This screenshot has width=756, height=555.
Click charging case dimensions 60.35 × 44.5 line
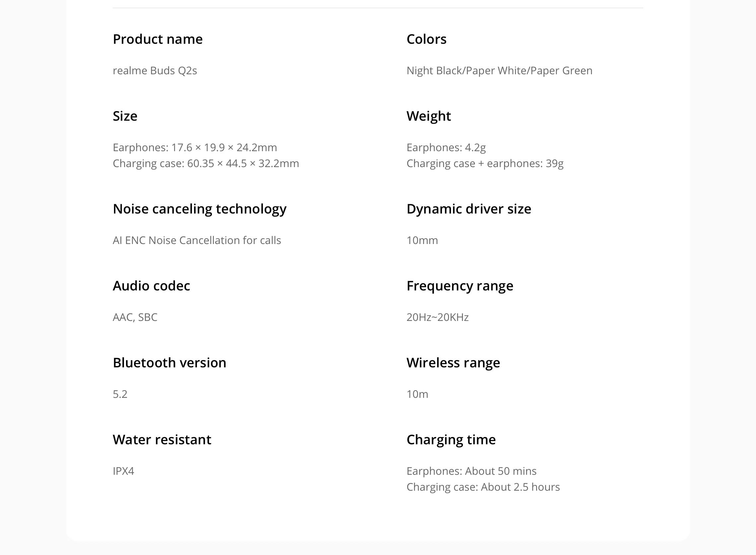pyautogui.click(x=206, y=163)
